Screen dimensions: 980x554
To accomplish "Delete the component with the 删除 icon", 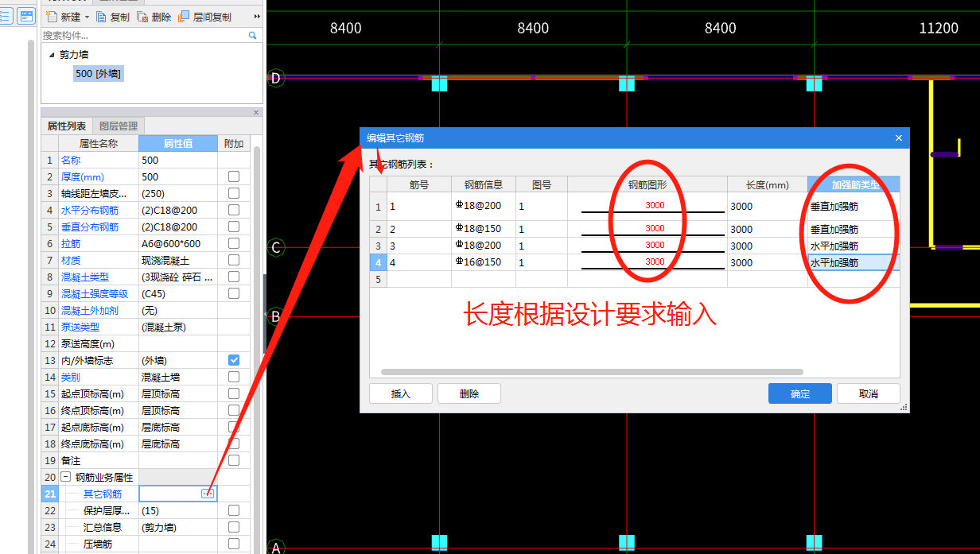I will click(143, 16).
